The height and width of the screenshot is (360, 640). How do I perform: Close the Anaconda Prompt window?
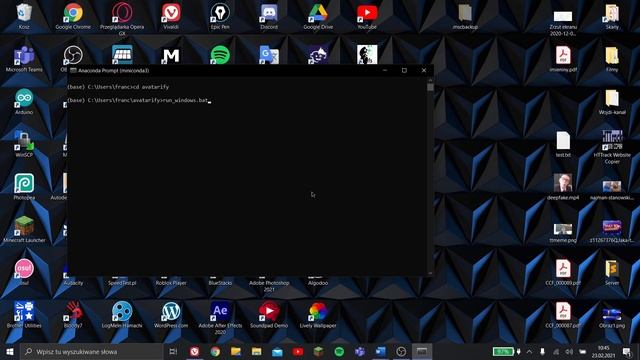click(424, 70)
